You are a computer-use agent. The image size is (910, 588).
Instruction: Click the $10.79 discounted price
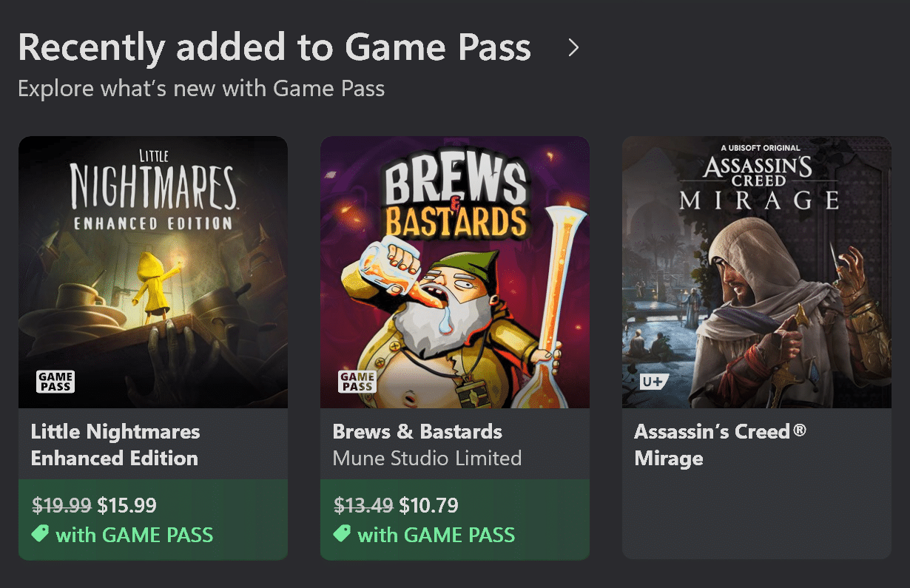[x=429, y=506]
